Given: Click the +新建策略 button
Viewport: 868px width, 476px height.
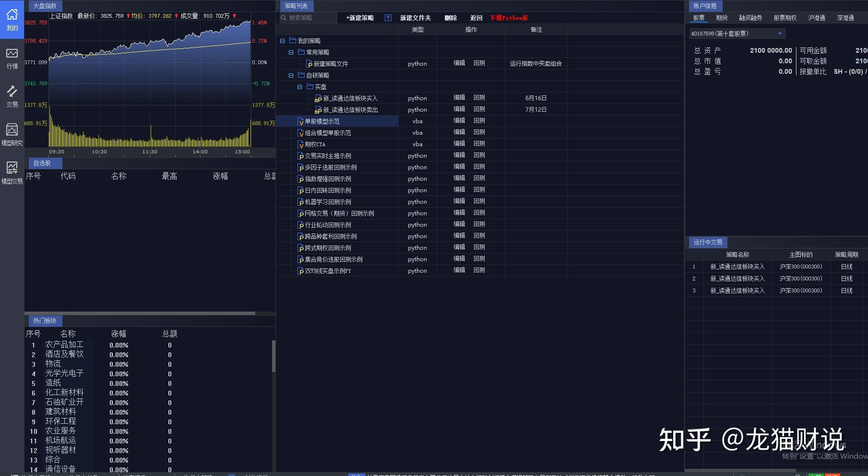Looking at the screenshot, I should (x=359, y=17).
